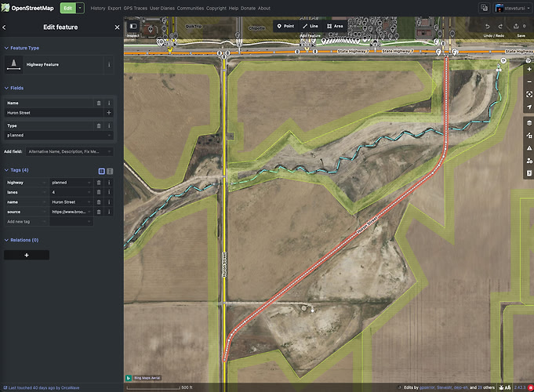Screen dimensions: 534x392
Task: Show info for the source tag
Action: [x=109, y=212]
